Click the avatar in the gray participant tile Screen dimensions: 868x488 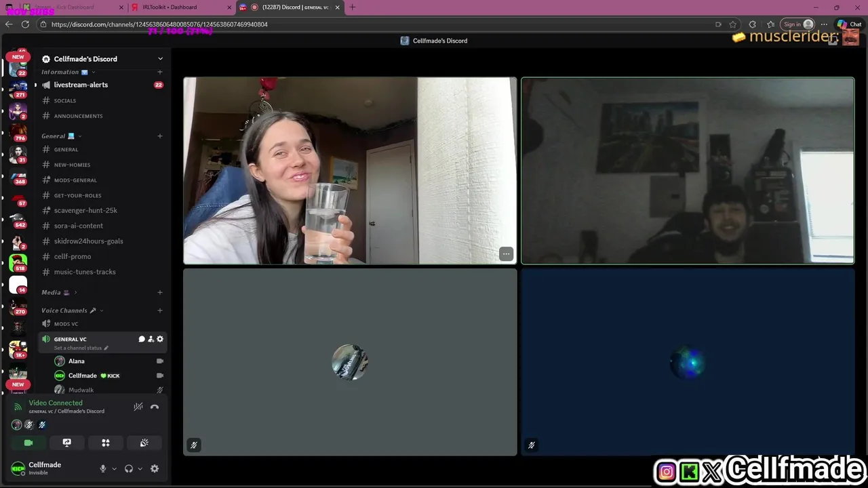tap(350, 362)
